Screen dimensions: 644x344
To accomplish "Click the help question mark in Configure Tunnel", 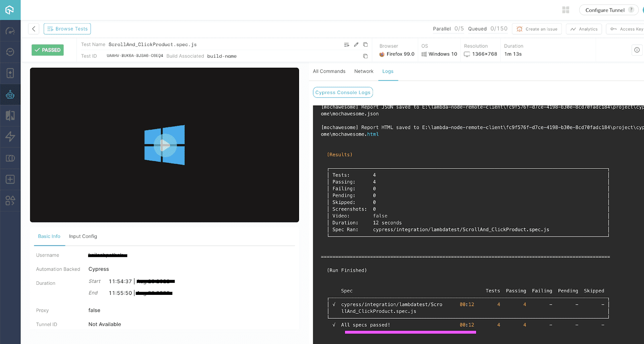I will [x=631, y=10].
